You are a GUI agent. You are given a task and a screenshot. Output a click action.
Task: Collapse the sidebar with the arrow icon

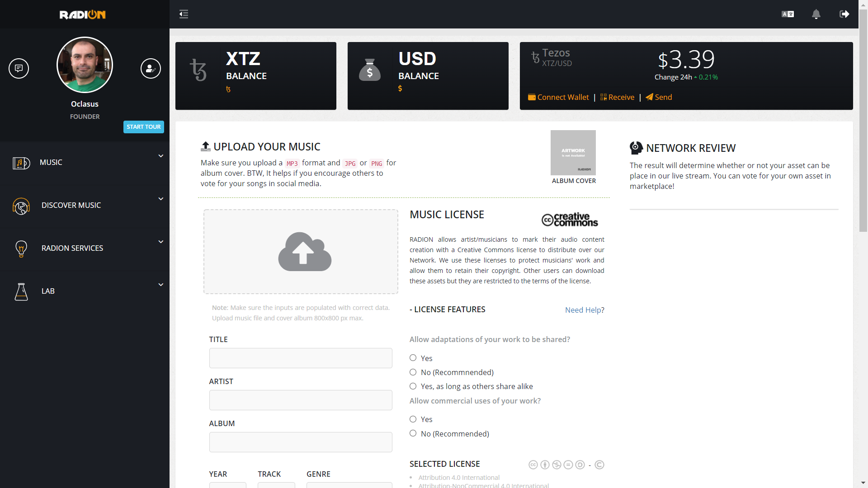point(184,14)
